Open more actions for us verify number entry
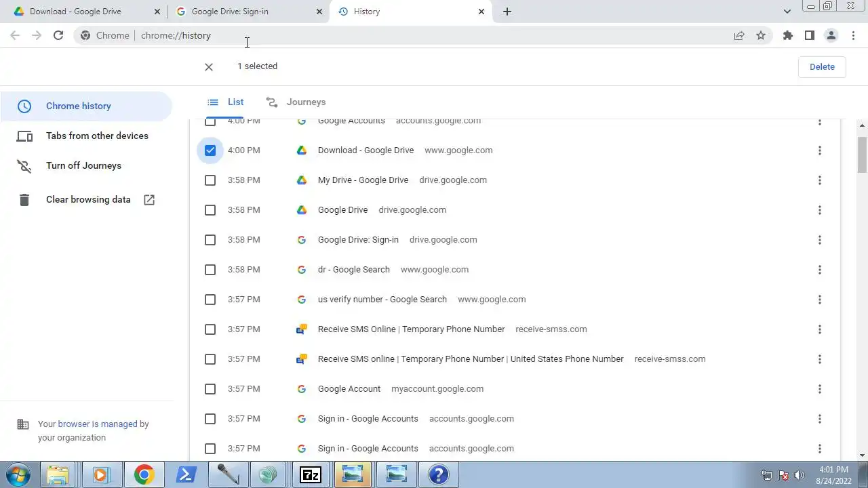868x488 pixels. point(819,300)
